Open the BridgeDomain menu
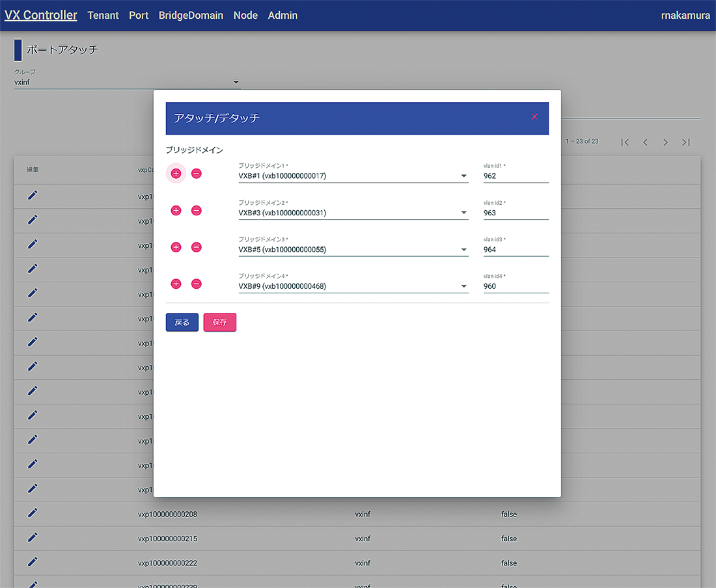The height and width of the screenshot is (588, 716). click(x=191, y=15)
